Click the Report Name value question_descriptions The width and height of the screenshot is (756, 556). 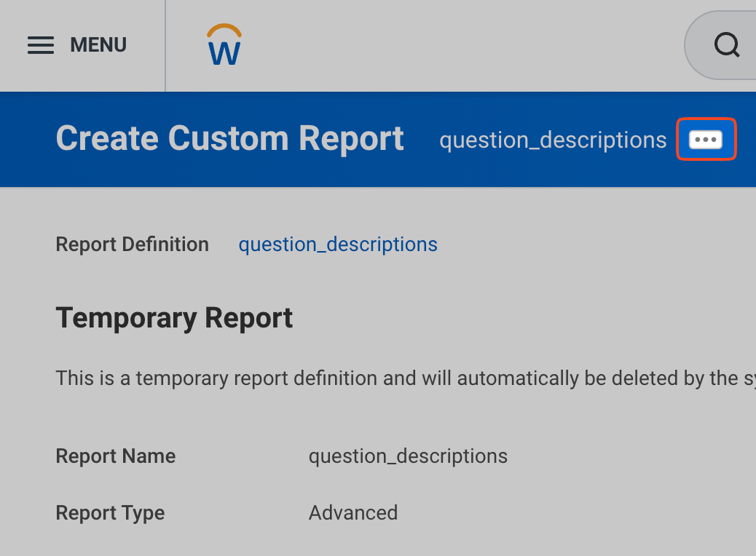click(x=408, y=456)
